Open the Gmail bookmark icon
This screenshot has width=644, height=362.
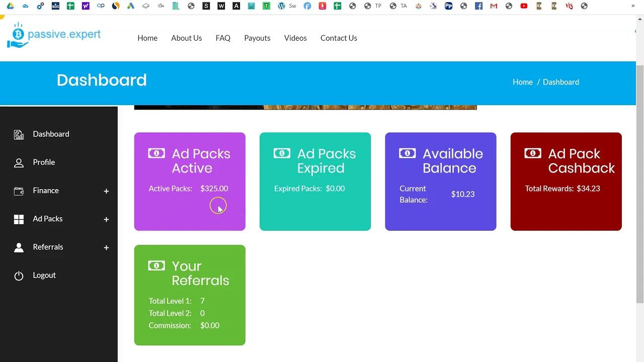494,6
